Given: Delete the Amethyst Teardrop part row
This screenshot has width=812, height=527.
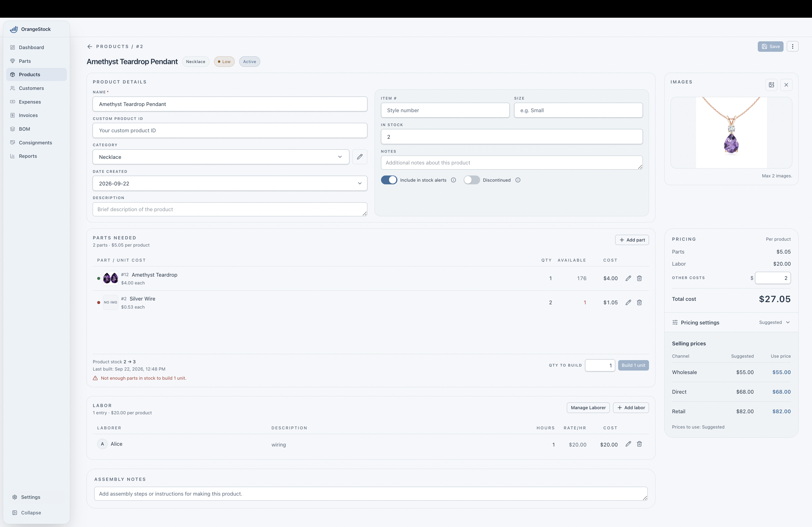Looking at the screenshot, I should 639,279.
